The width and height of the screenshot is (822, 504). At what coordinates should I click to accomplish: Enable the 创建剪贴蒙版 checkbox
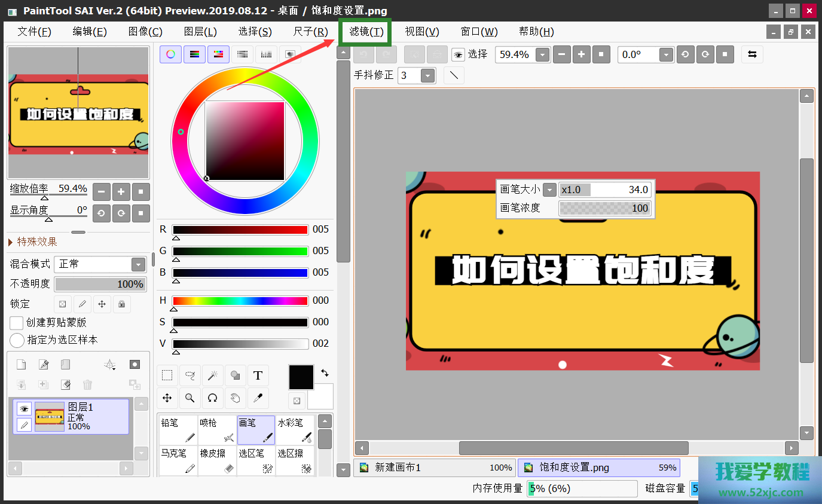17,323
